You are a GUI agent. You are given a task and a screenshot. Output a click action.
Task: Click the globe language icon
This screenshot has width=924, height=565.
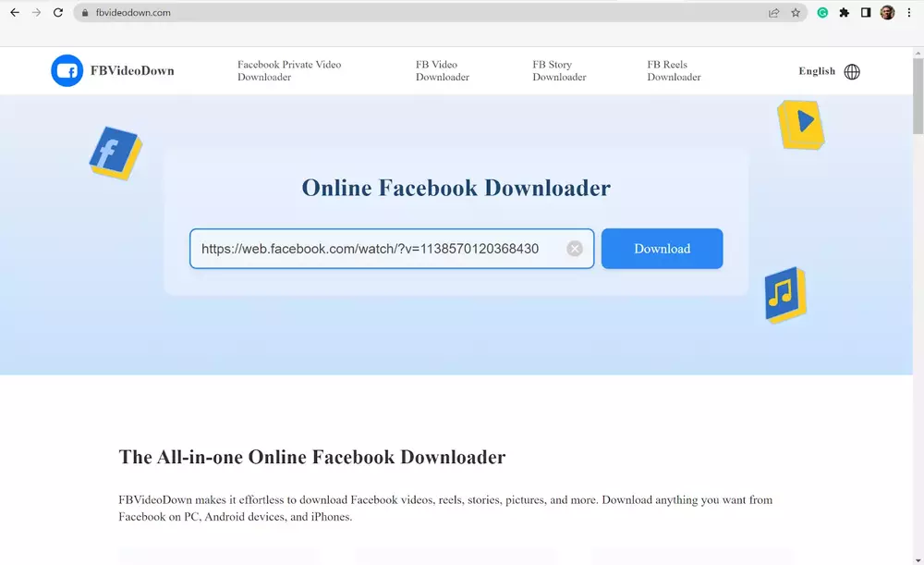(x=852, y=71)
